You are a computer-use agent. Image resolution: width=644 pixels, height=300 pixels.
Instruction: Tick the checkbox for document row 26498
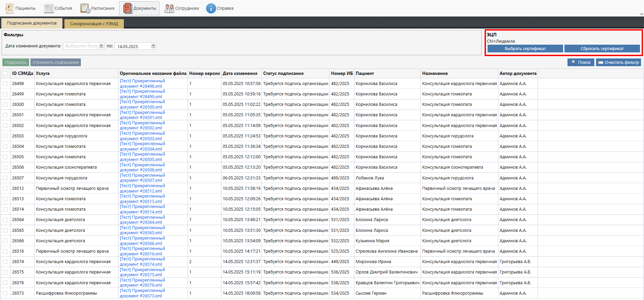tap(5, 84)
